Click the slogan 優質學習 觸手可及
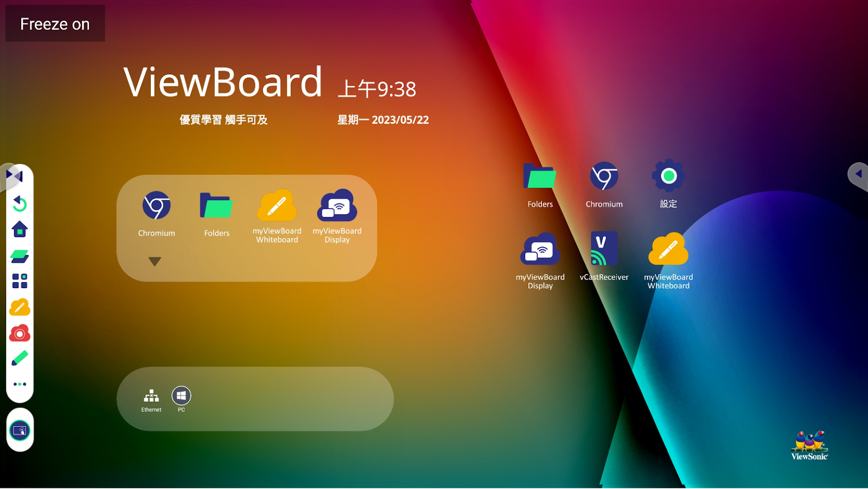This screenshot has width=868, height=489. click(224, 120)
